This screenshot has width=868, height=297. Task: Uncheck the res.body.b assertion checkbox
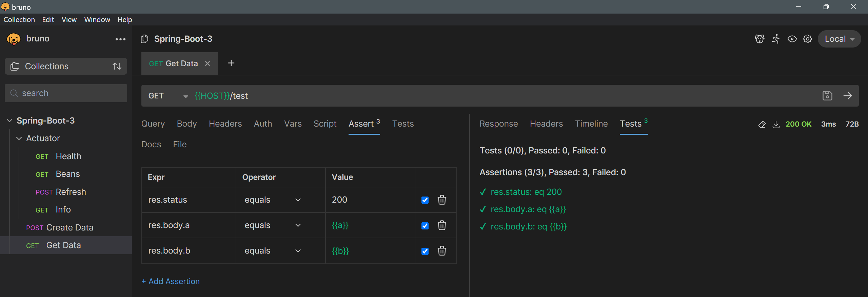[425, 251]
